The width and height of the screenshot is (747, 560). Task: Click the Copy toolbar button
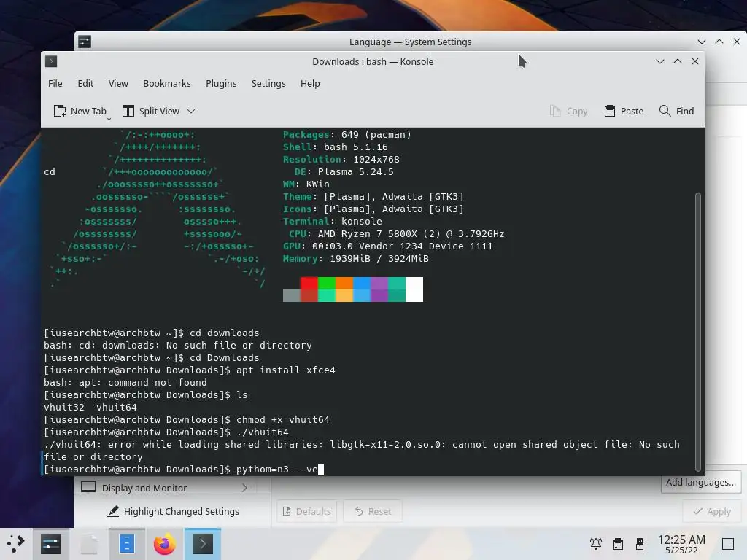pyautogui.click(x=568, y=111)
